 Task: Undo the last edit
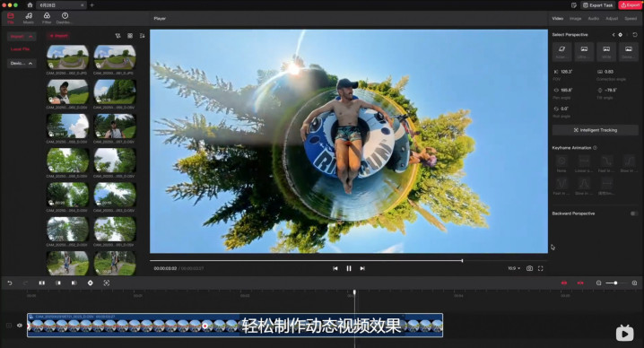(x=10, y=283)
